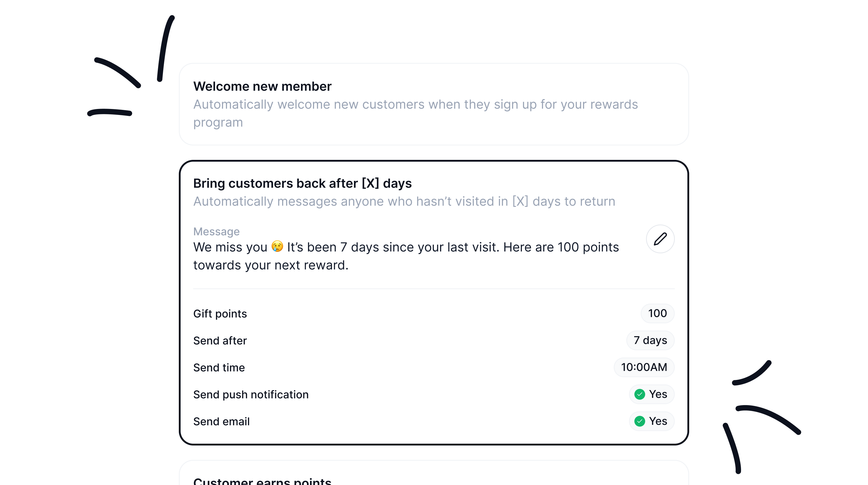Click the 100 value chip for Gift points
The width and height of the screenshot is (868, 485).
coord(657,313)
